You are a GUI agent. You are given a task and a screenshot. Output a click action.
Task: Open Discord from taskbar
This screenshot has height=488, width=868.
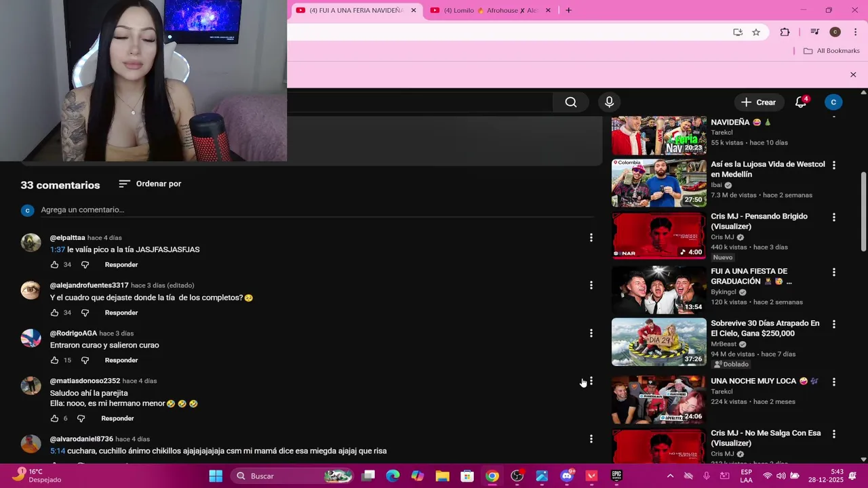(567, 476)
